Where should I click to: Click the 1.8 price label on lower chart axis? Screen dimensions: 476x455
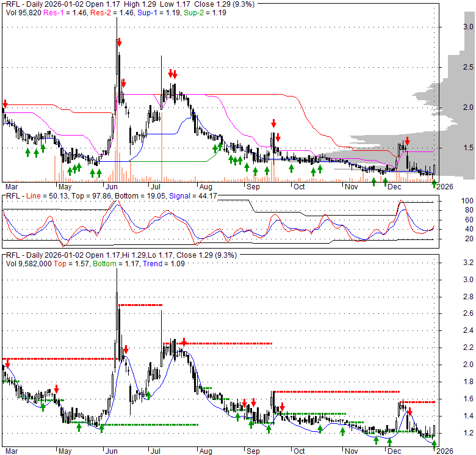pyautogui.click(x=468, y=382)
